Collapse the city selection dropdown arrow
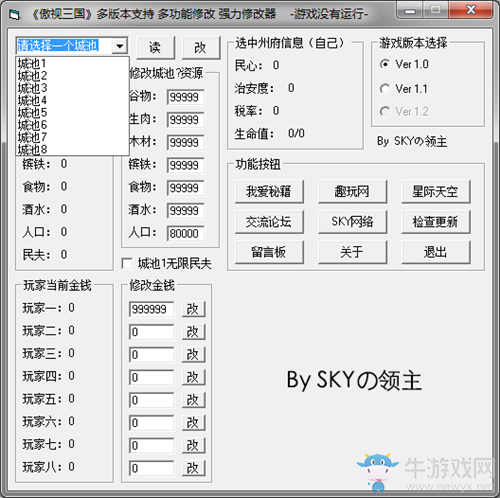Image resolution: width=500 pixels, height=498 pixels. point(120,46)
